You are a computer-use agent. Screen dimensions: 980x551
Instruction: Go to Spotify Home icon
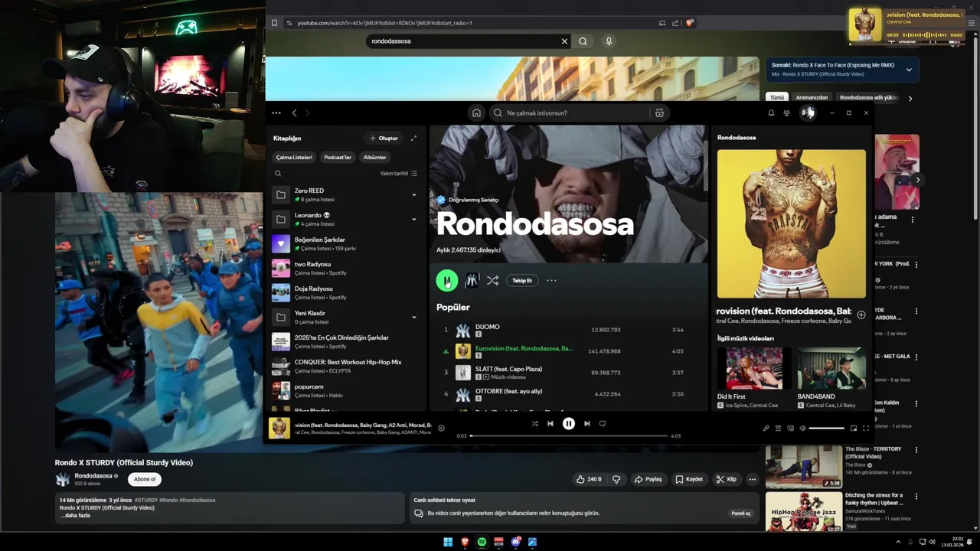[476, 113]
